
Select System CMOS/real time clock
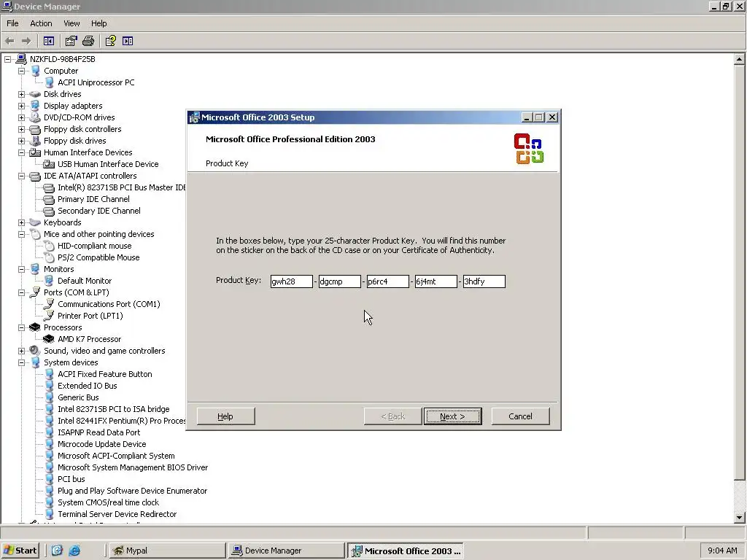[x=109, y=502]
